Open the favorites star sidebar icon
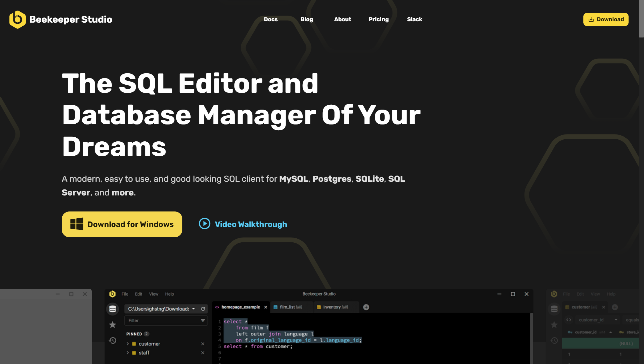This screenshot has width=644, height=364. [x=113, y=325]
